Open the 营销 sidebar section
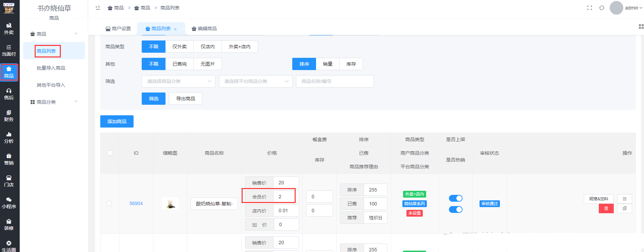 9,159
